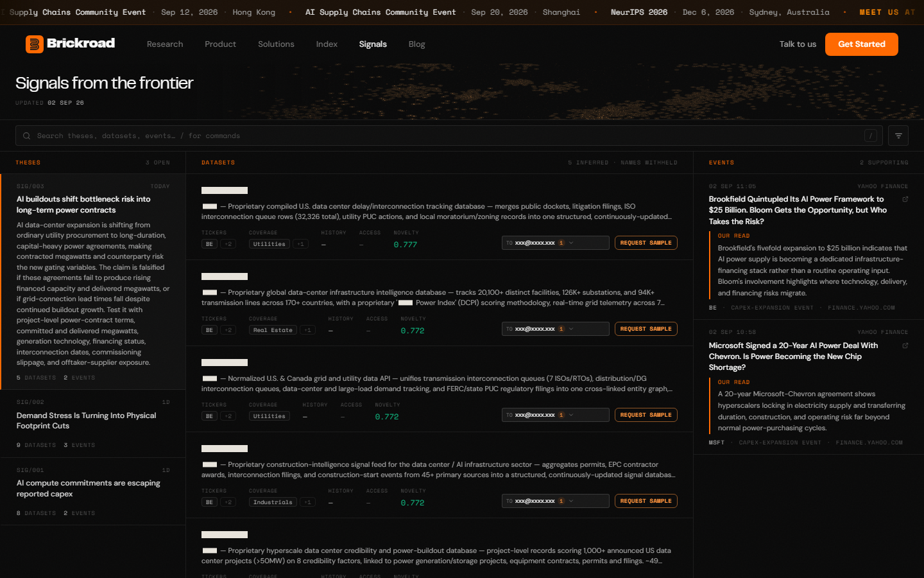924x578 pixels.
Task: Click the Real Estate coverage tag
Action: pos(273,330)
